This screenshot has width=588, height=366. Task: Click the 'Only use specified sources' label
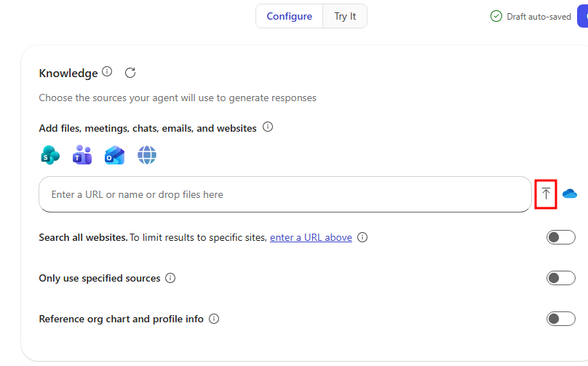(100, 278)
